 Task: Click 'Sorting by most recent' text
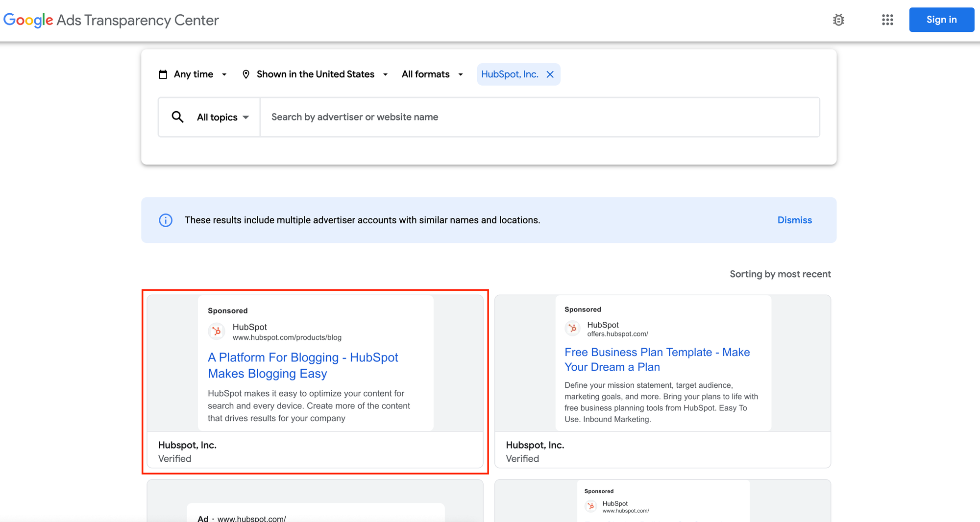pos(780,274)
